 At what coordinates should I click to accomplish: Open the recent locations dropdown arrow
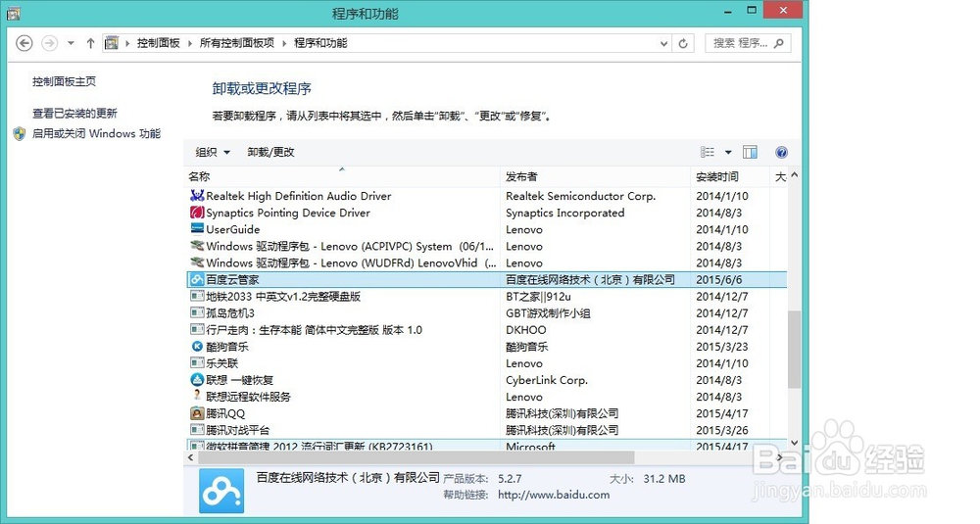(71, 43)
